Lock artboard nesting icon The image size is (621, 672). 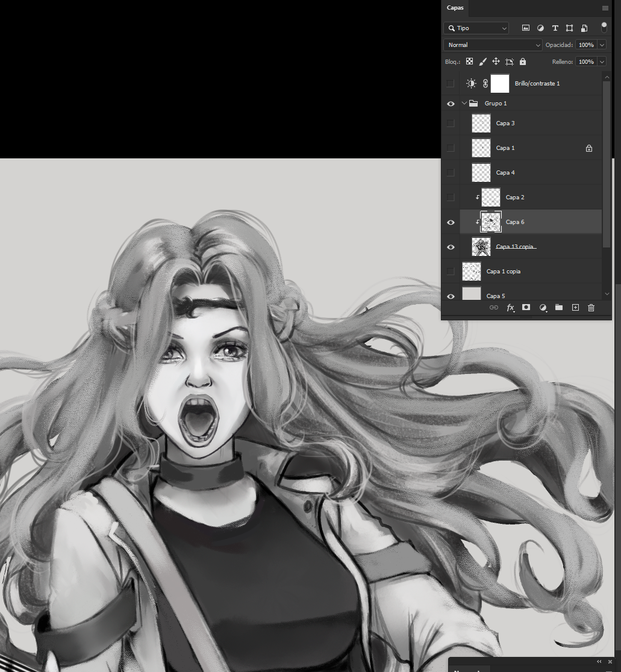pos(509,61)
